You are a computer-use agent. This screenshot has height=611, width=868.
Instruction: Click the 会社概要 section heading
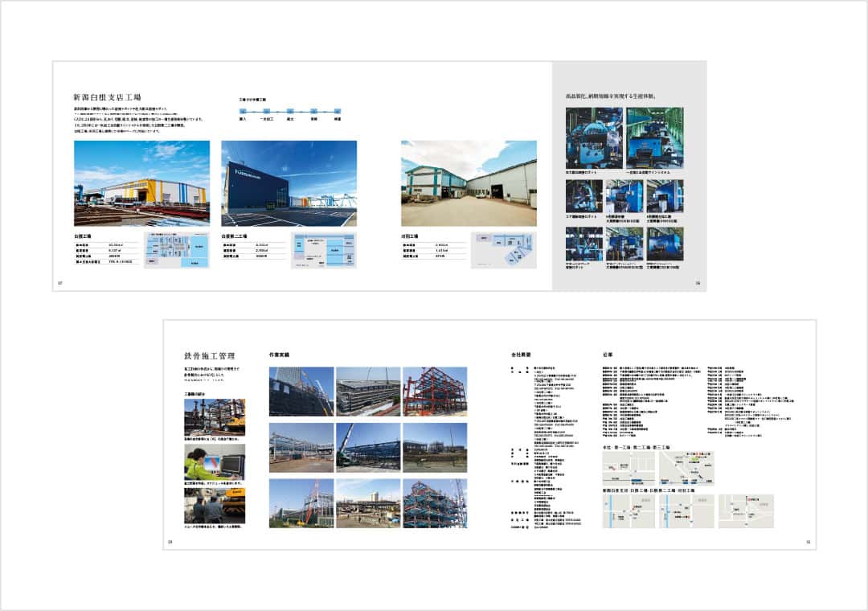click(x=522, y=355)
